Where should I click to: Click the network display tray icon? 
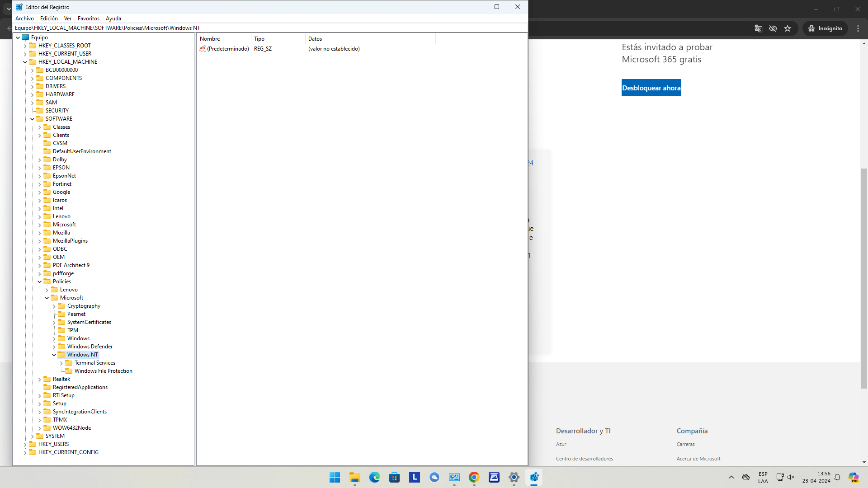pyautogui.click(x=780, y=477)
